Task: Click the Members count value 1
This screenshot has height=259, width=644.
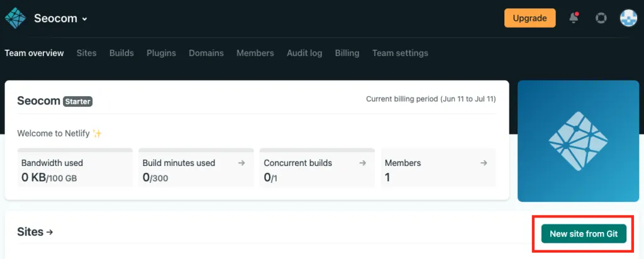Action: pyautogui.click(x=387, y=178)
